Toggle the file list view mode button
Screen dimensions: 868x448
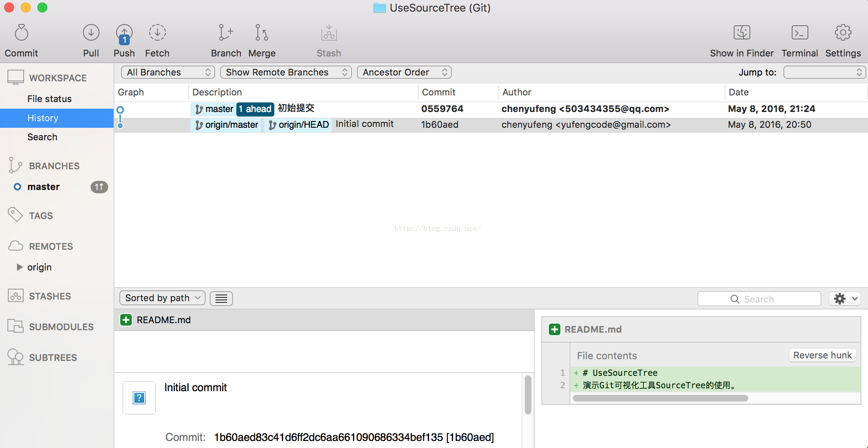coord(221,299)
